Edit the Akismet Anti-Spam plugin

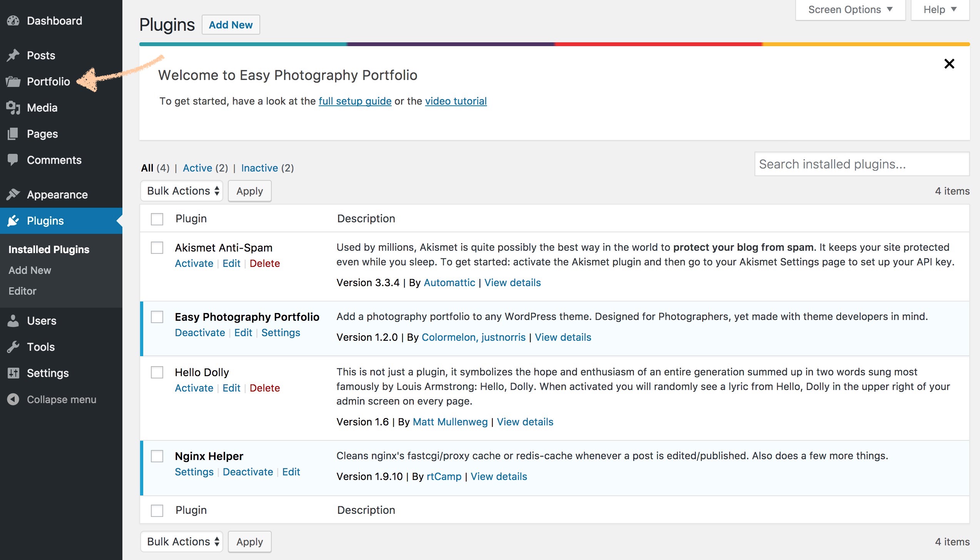click(x=231, y=263)
